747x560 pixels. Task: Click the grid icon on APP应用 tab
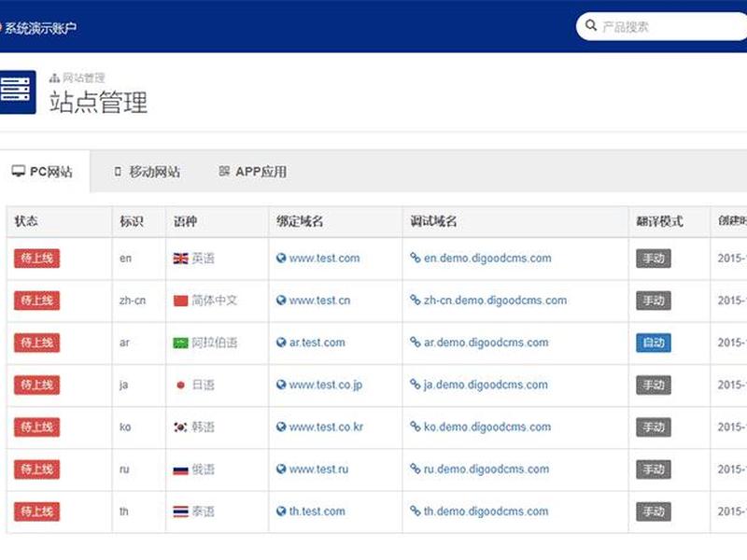click(224, 171)
